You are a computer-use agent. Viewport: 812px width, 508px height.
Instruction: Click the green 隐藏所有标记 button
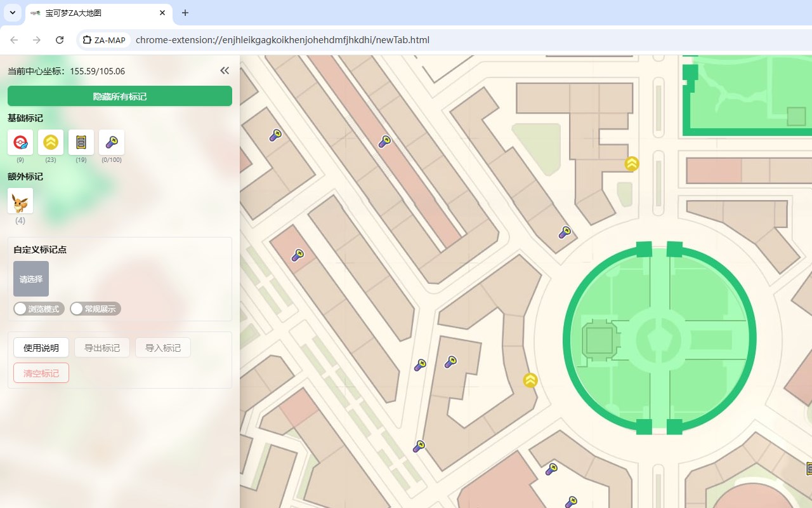coord(120,97)
